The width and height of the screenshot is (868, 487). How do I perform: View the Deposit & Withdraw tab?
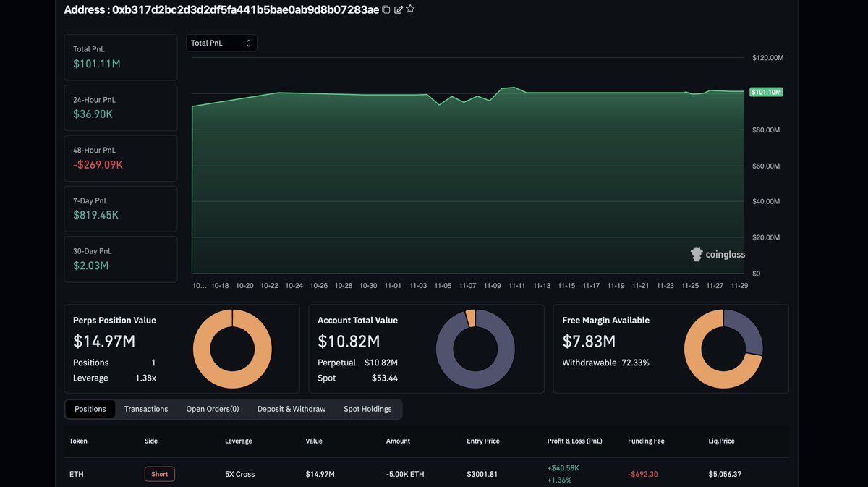[291, 409]
